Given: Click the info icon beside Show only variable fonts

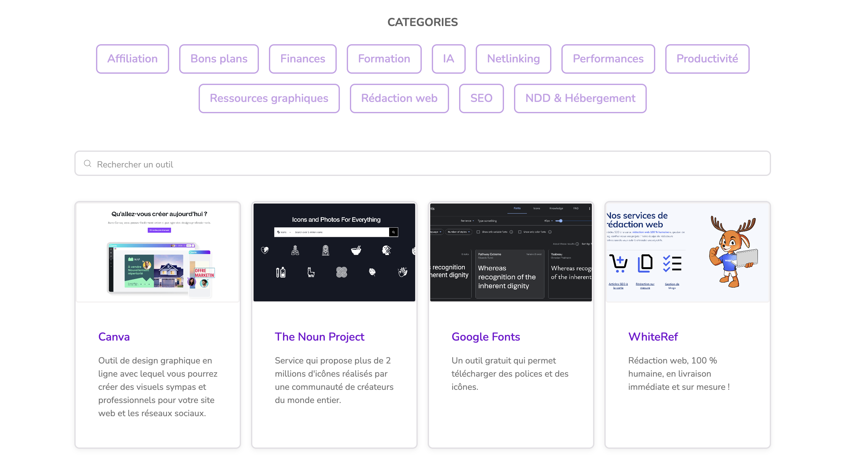Looking at the screenshot, I should 512,232.
